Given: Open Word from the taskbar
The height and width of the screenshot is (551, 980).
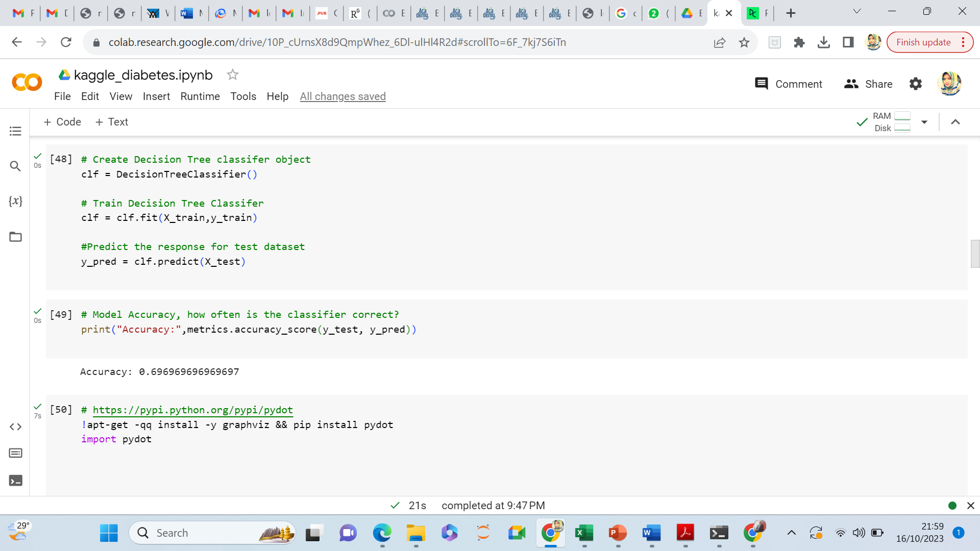Looking at the screenshot, I should click(x=651, y=533).
